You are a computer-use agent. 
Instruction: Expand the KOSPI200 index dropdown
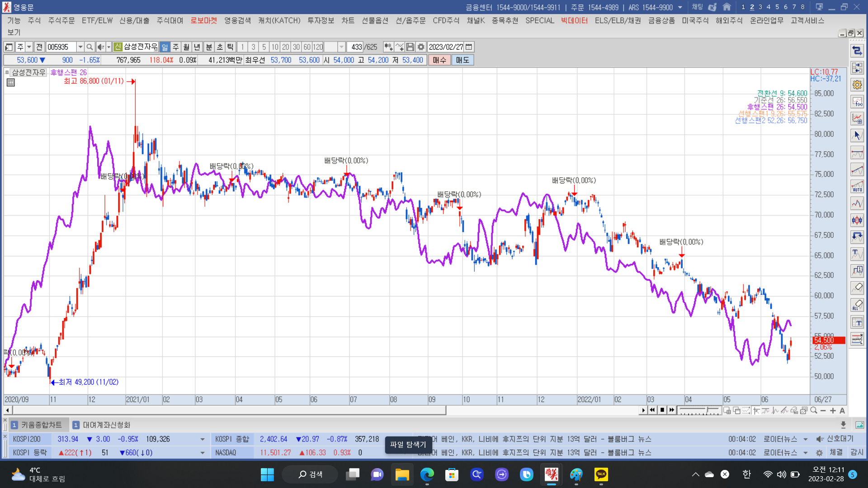pos(202,439)
